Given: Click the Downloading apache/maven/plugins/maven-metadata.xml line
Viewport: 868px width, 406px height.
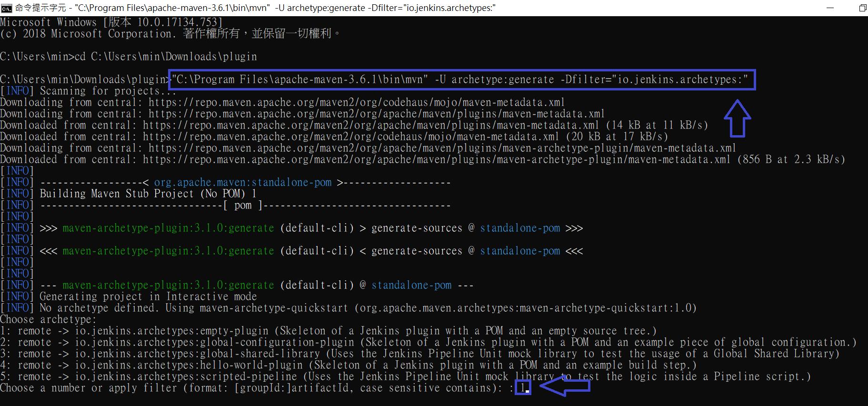Looking at the screenshot, I should coord(302,114).
